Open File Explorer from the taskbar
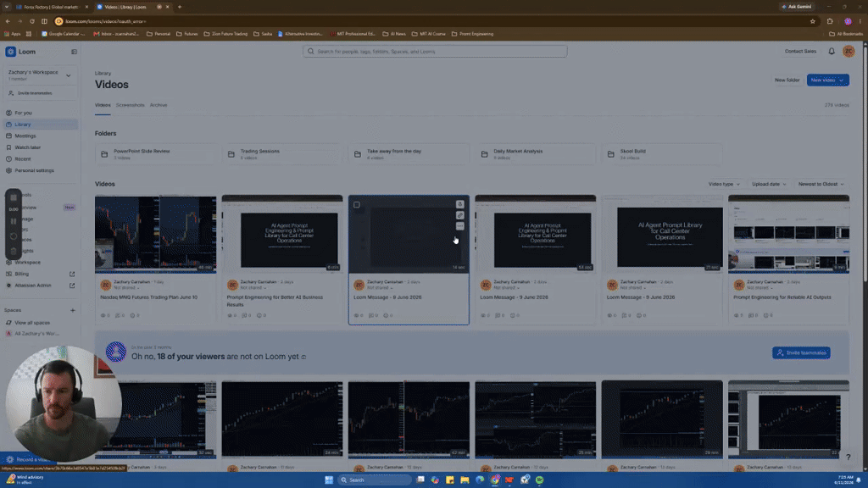868x488 pixels. (465, 480)
